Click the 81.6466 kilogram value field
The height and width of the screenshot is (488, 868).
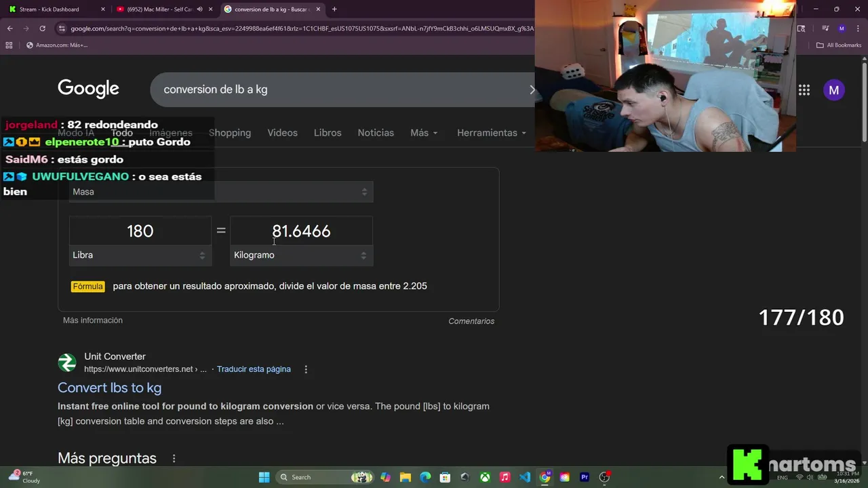(x=301, y=231)
